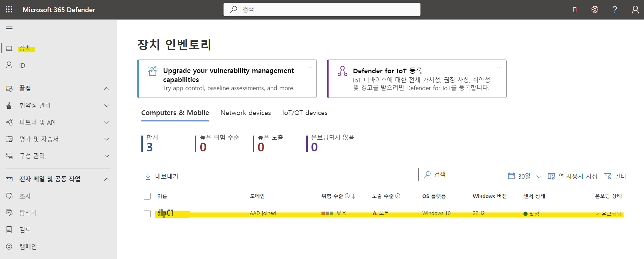Click the 끝점 endpoint icon
The width and height of the screenshot is (644, 259).
click(x=9, y=88)
